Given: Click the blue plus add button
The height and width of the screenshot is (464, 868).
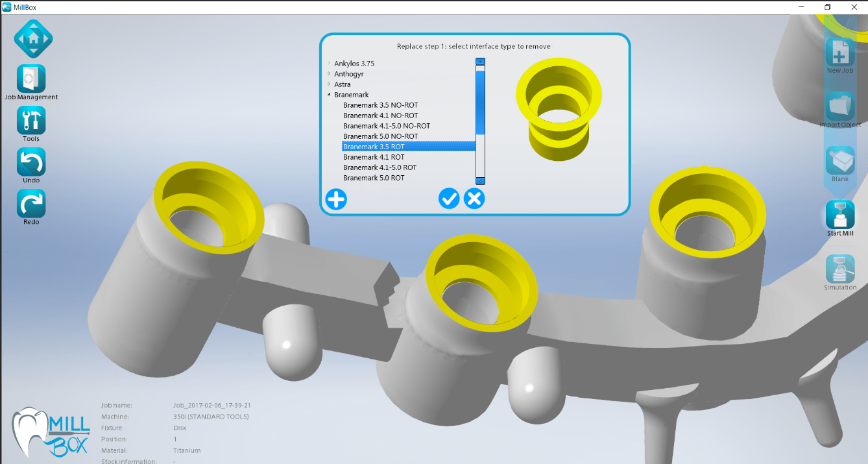Looking at the screenshot, I should pyautogui.click(x=336, y=199).
